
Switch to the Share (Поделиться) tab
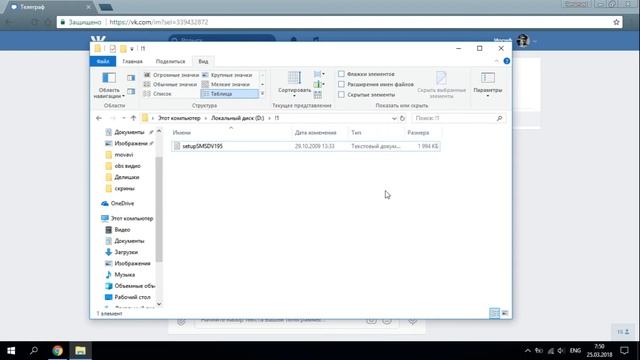(x=170, y=61)
